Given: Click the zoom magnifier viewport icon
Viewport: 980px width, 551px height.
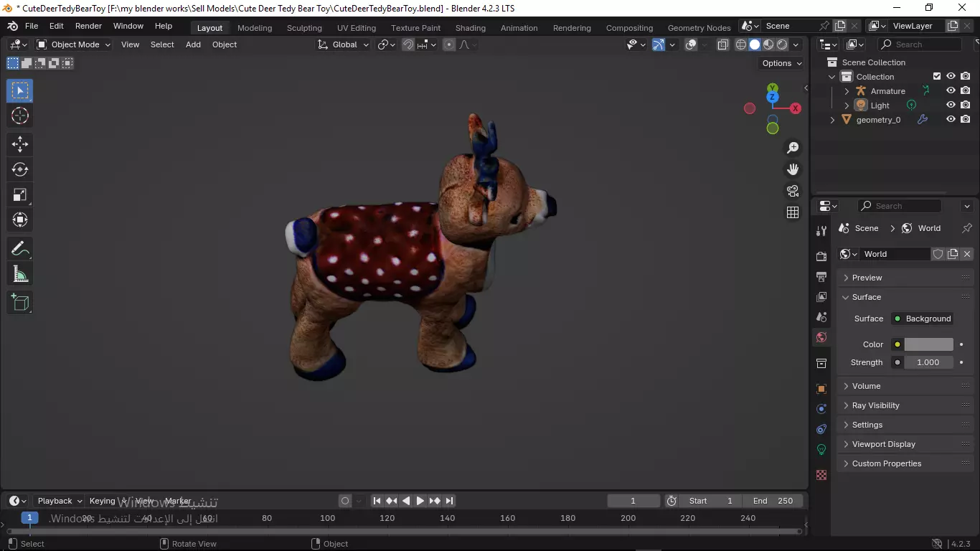Looking at the screenshot, I should tap(793, 148).
